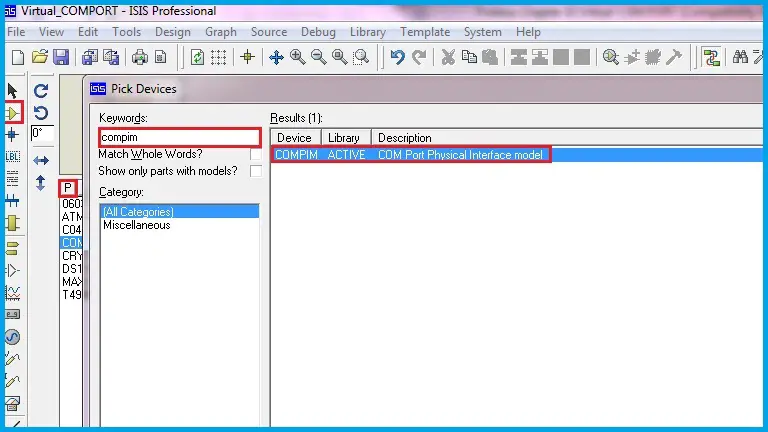Viewport: 768px width, 432px height.
Task: Select Buses mode
Action: 12,200
